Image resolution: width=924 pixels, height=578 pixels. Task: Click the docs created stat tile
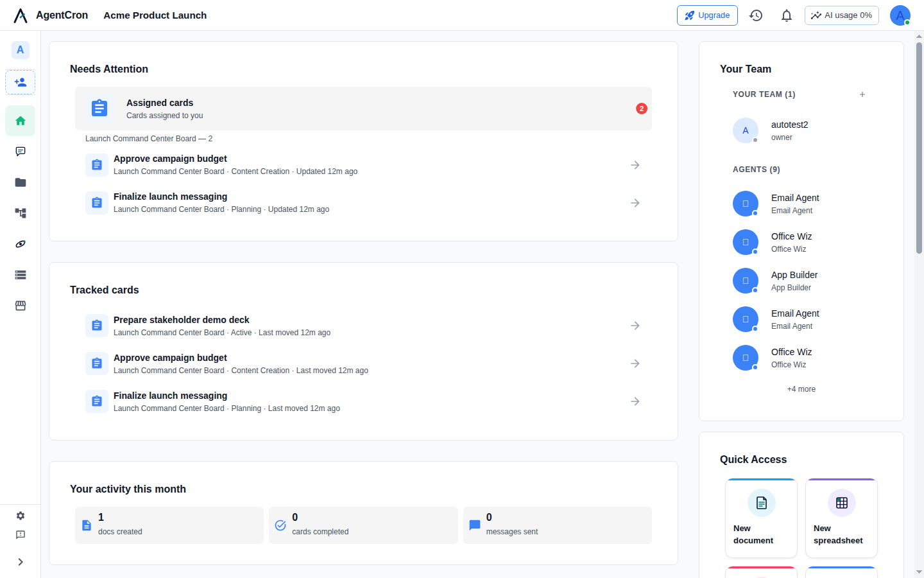[169, 525]
